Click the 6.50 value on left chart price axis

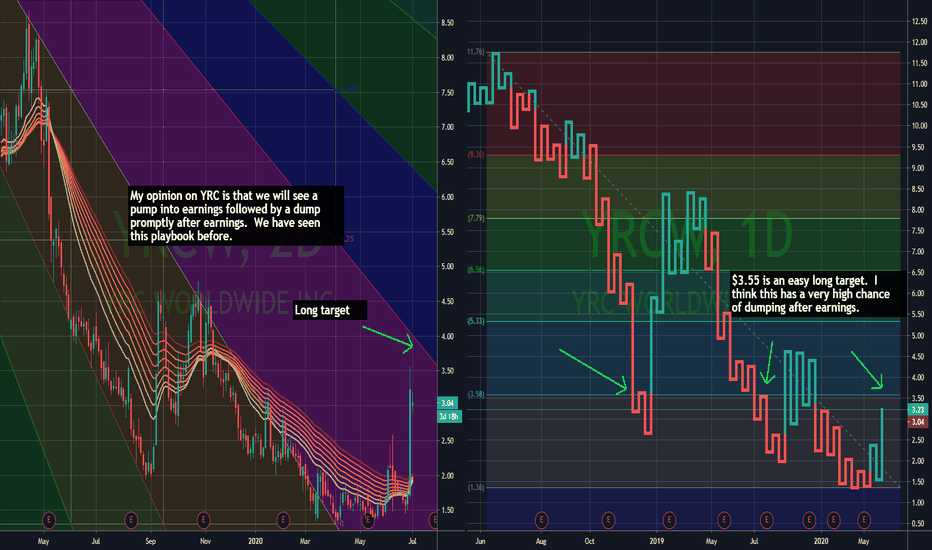pos(447,162)
